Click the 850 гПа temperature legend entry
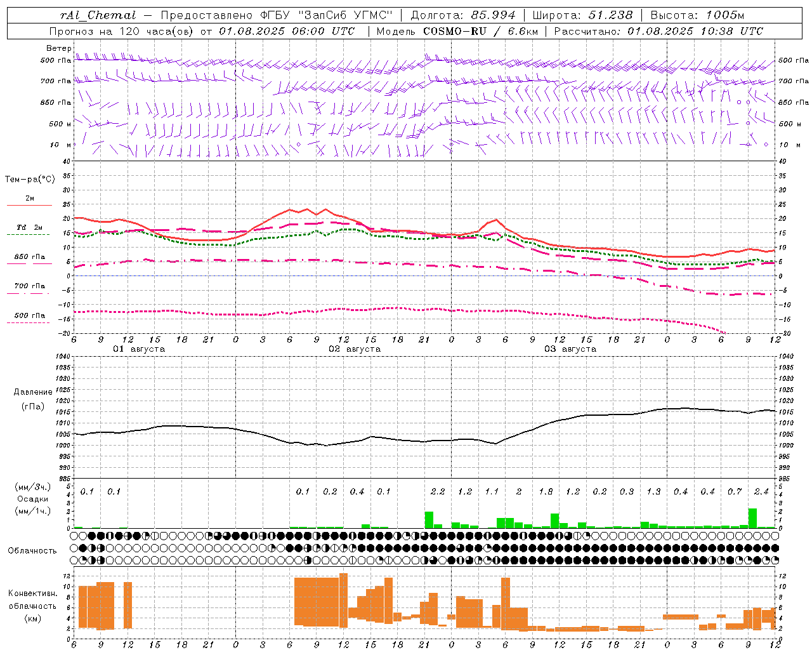The width and height of the screenshot is (812, 650). click(x=29, y=257)
